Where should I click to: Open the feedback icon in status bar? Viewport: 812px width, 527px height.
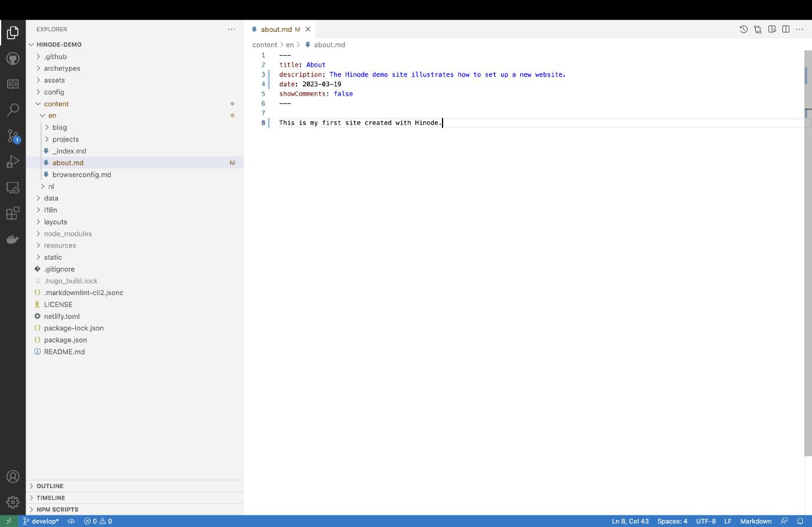pos(784,521)
